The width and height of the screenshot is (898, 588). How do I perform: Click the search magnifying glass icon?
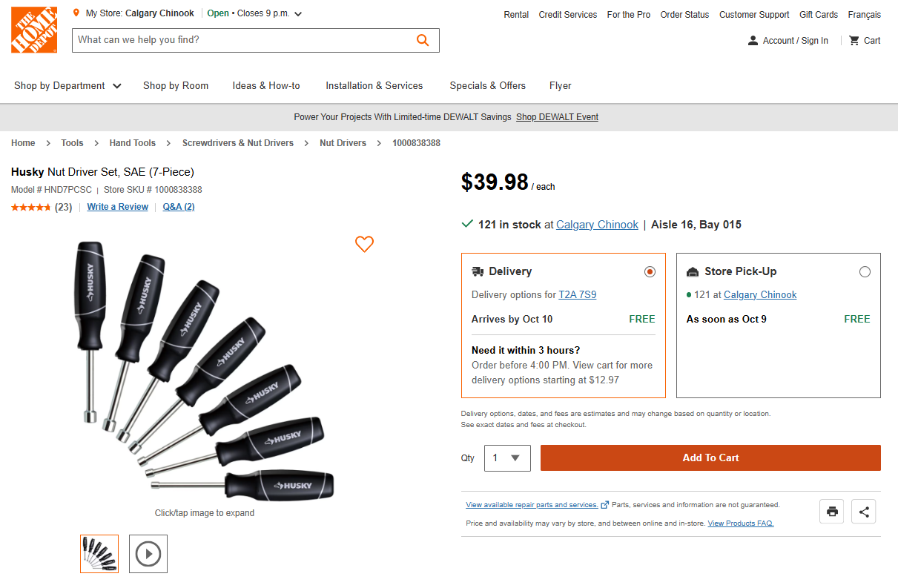[x=423, y=40]
